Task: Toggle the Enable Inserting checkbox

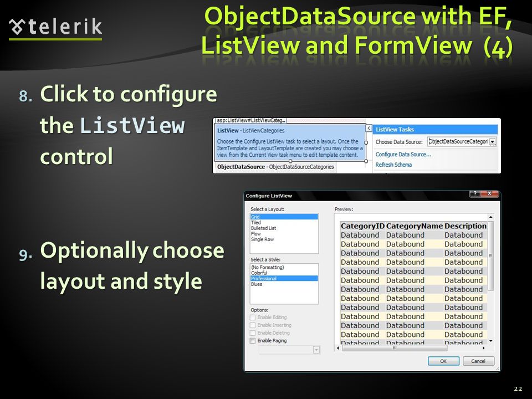Action: pyautogui.click(x=253, y=325)
